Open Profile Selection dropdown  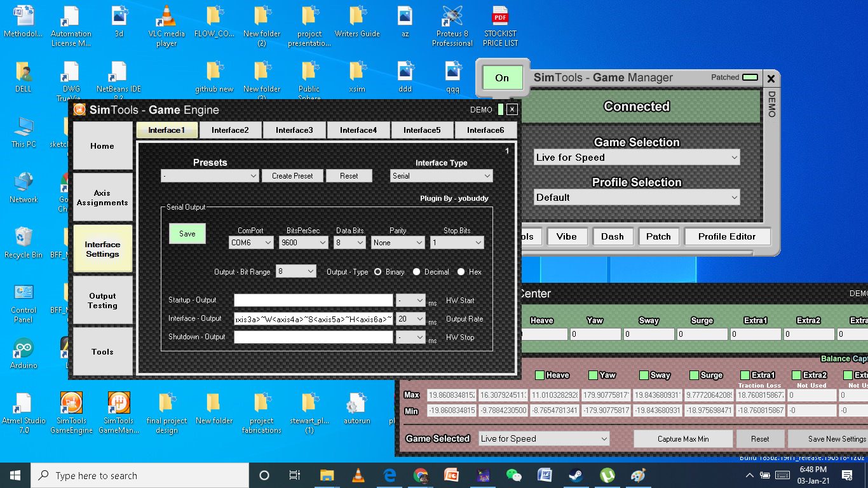pyautogui.click(x=637, y=198)
